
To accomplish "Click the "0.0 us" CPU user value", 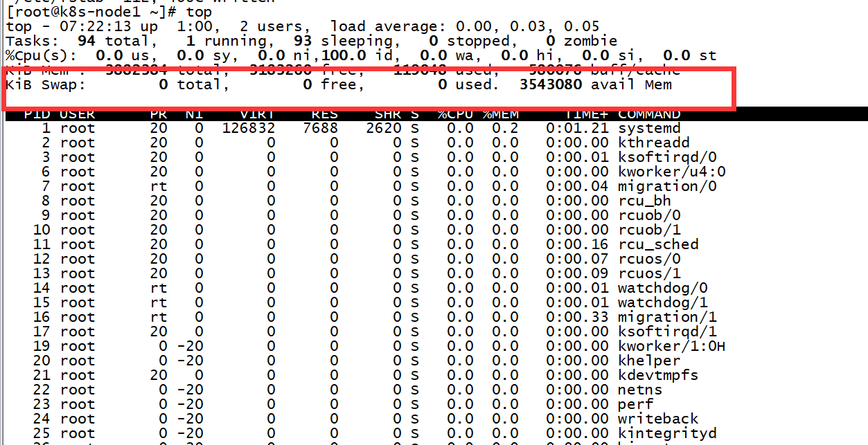I will 122,55.
